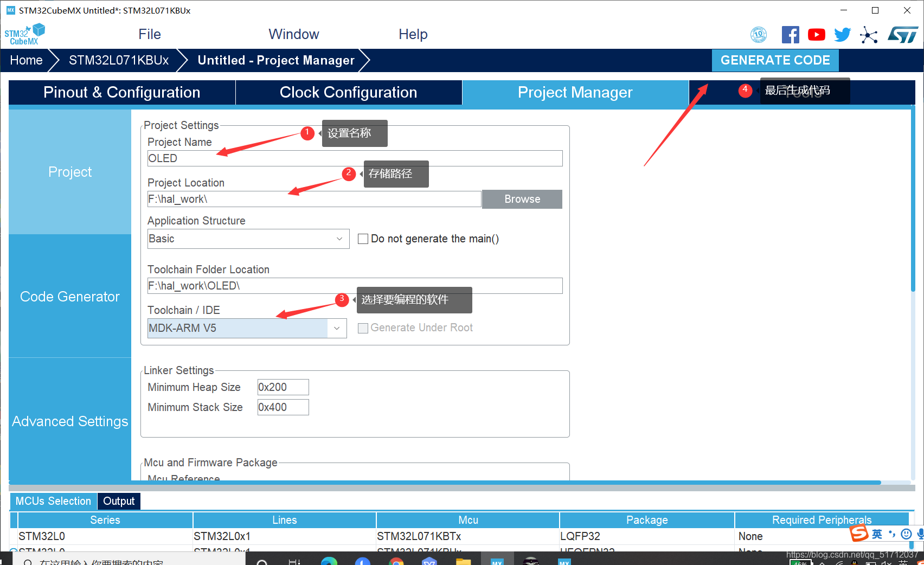Click the Project Location path field
This screenshot has height=565, width=924.
point(315,199)
